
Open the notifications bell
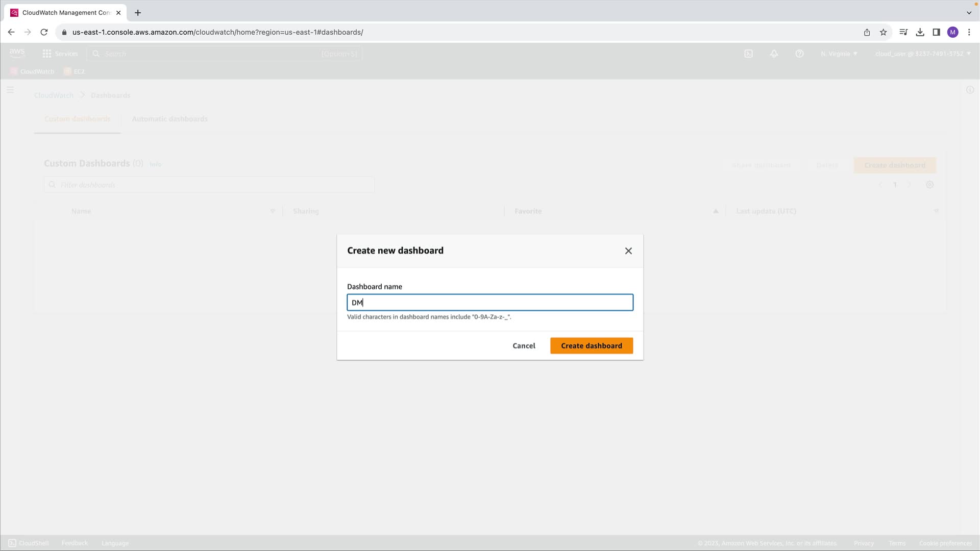[774, 54]
